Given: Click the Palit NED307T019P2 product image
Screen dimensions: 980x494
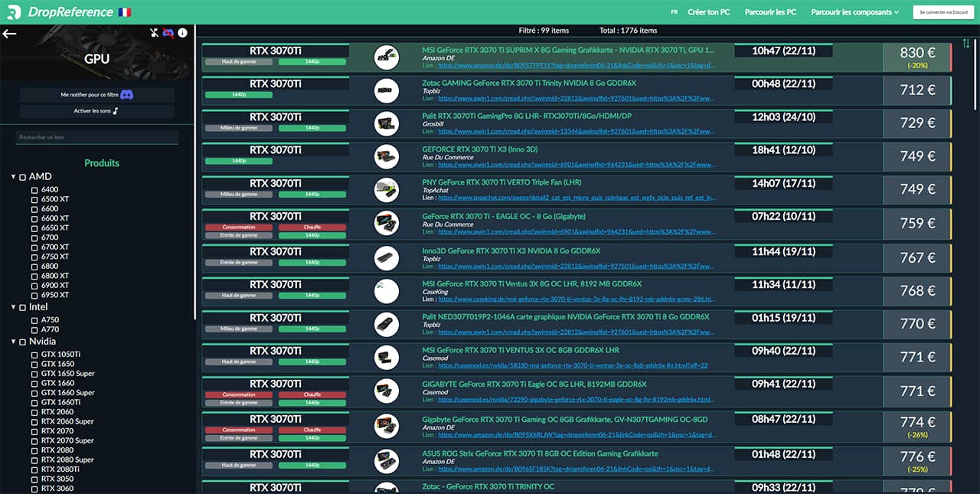Looking at the screenshot, I should coord(387,324).
